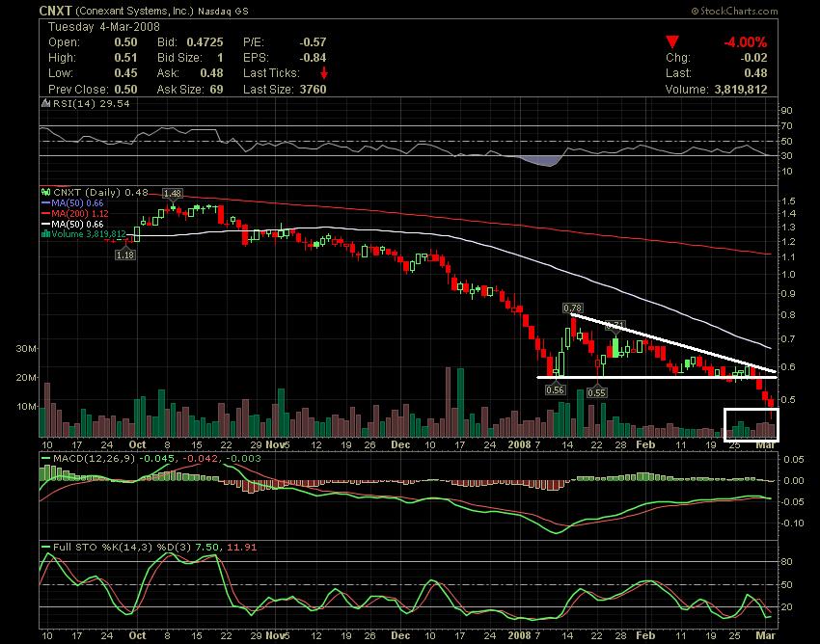
Task: Click the 30M volume axis label
Action: click(26, 348)
